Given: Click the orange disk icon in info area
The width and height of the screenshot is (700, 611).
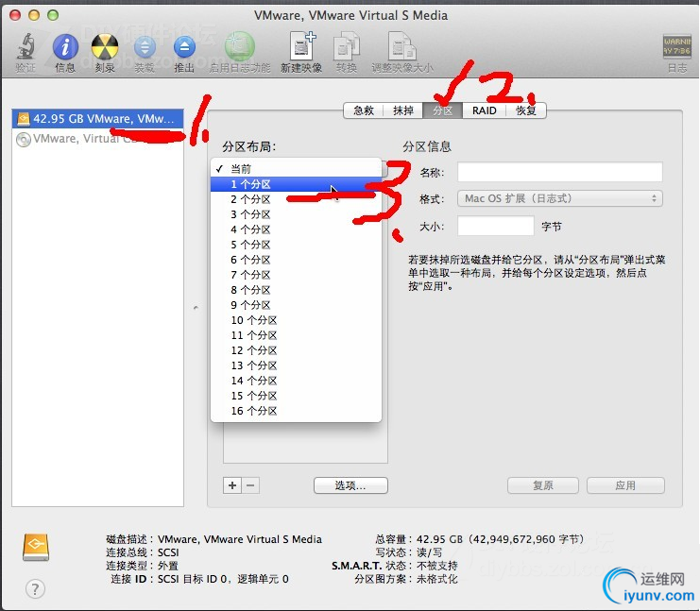Looking at the screenshot, I should tap(36, 547).
